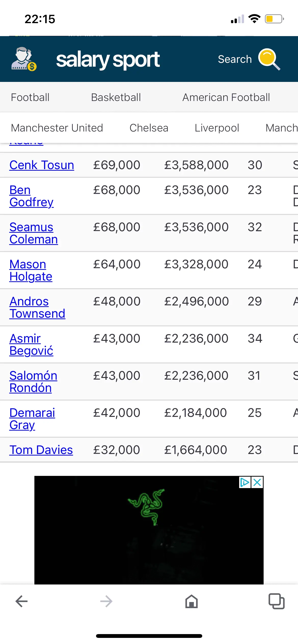Open the Basketball menu item
Viewport: 298px width, 644px height.
click(x=116, y=97)
